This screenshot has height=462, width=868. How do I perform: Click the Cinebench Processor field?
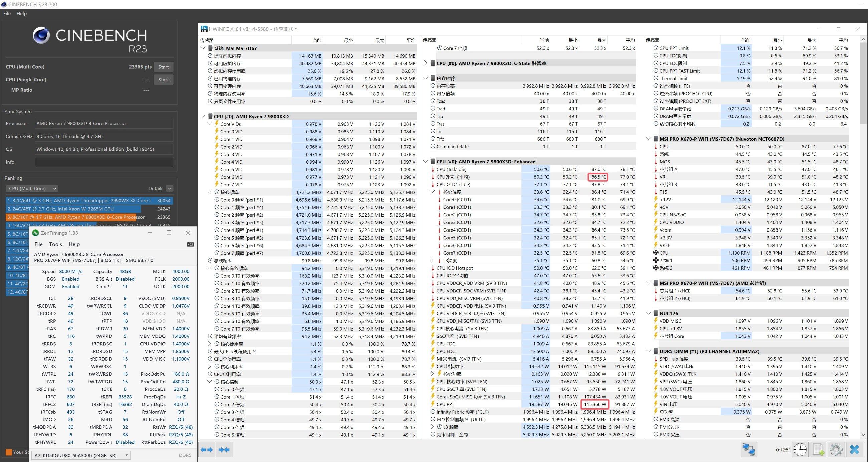tap(104, 123)
